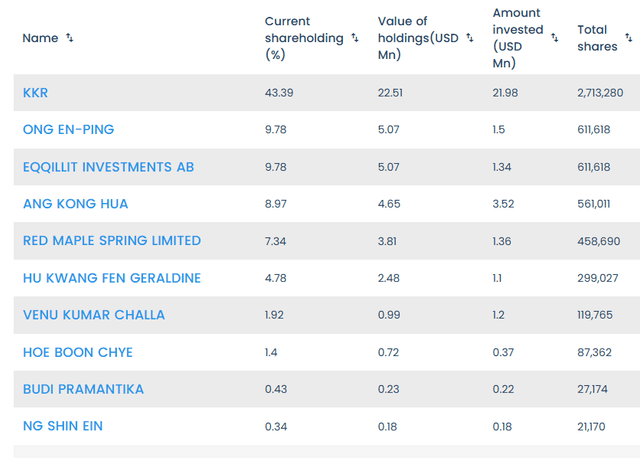This screenshot has width=640, height=458.
Task: Open VENU KUMAR CHALLA profile link
Action: [94, 315]
